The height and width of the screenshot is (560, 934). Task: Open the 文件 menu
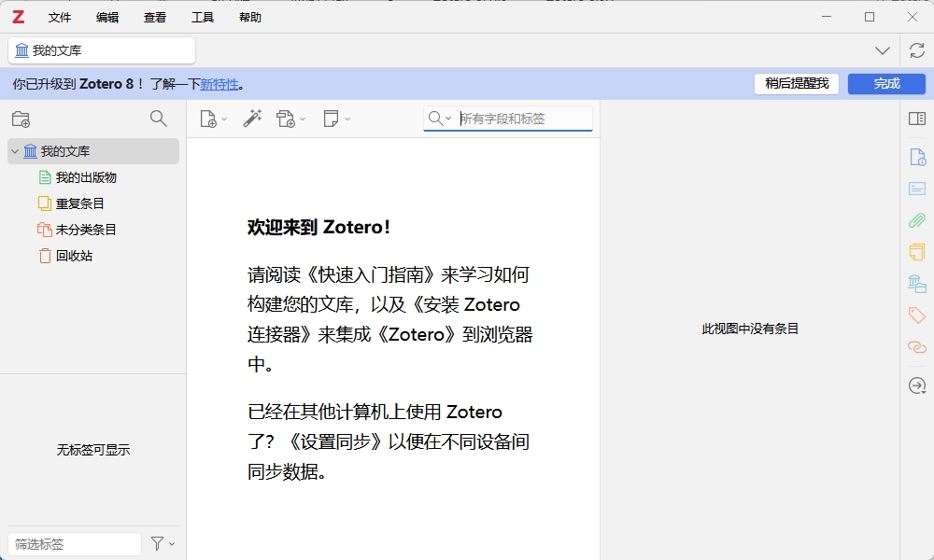(60, 17)
